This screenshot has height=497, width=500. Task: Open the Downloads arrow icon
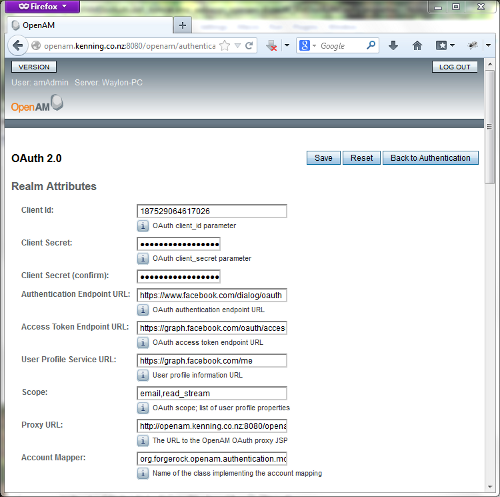[393, 46]
